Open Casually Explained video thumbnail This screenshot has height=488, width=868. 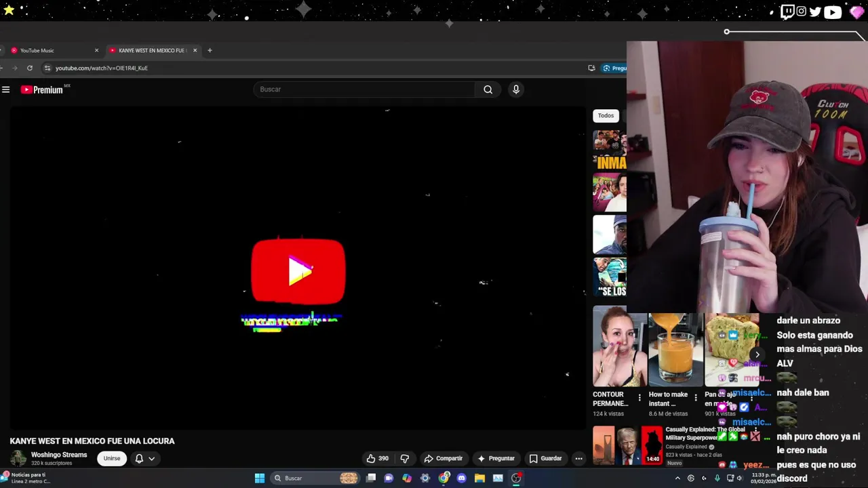point(627,445)
